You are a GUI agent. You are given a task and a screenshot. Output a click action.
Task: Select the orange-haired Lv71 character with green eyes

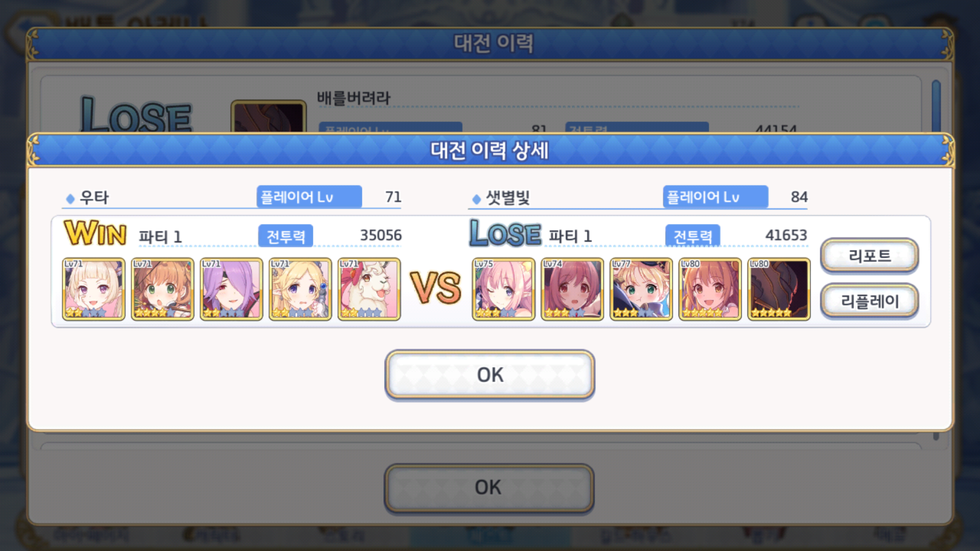point(162,289)
